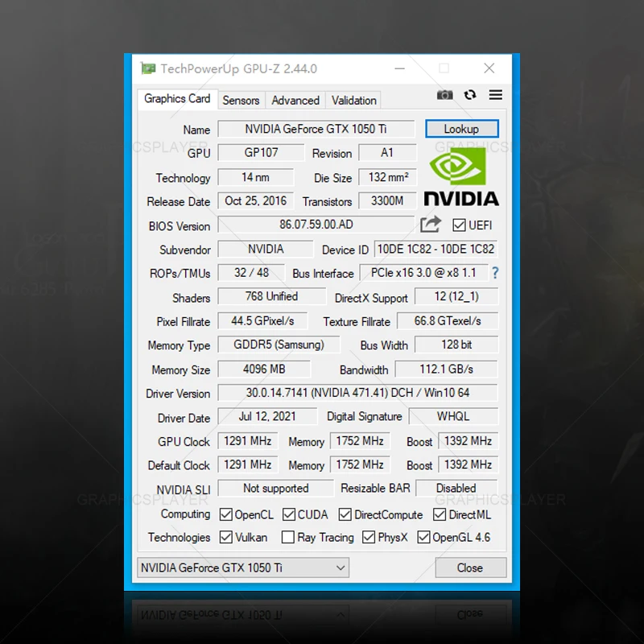Click the Die Size value 132 mm²
644x644 pixels.
point(387,177)
